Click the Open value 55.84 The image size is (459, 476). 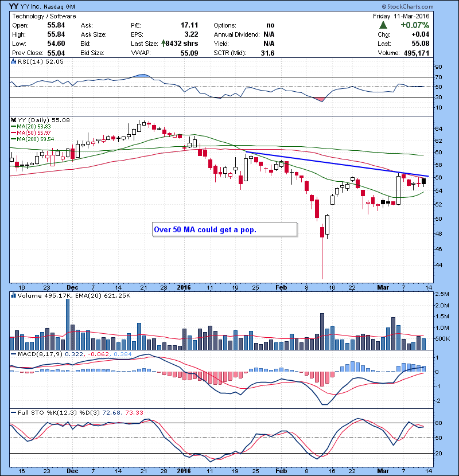click(x=56, y=25)
